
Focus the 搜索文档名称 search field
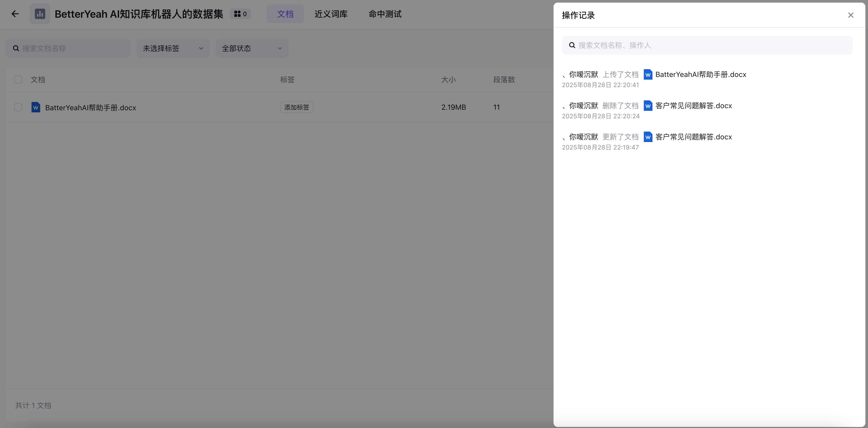coord(68,48)
